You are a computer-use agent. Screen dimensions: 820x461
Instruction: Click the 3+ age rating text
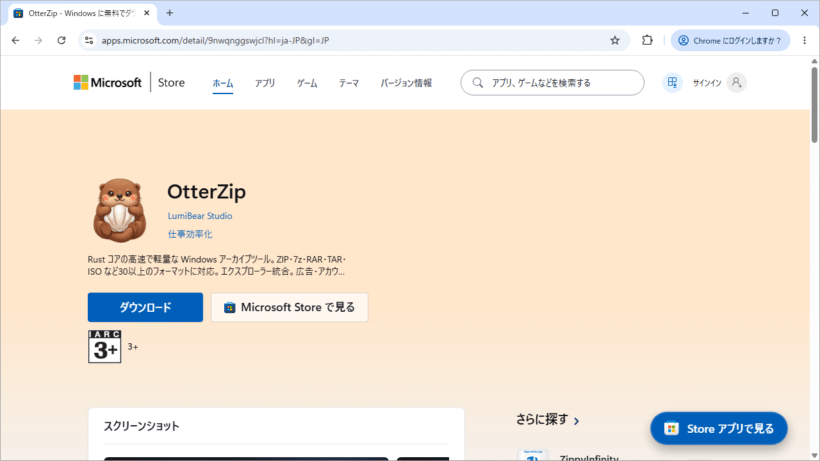(x=133, y=347)
